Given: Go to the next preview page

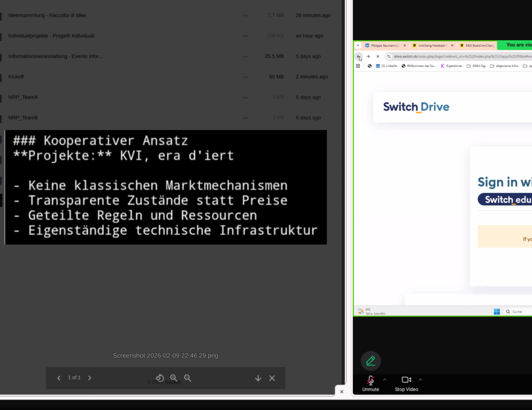Looking at the screenshot, I should 89,378.
